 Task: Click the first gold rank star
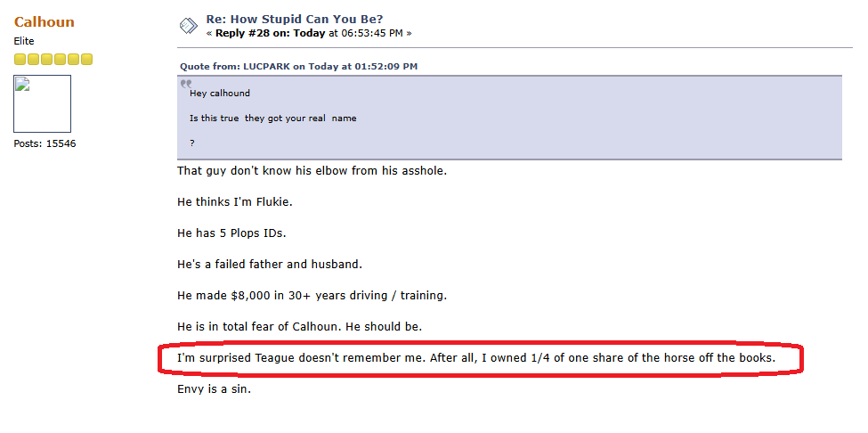click(20, 60)
